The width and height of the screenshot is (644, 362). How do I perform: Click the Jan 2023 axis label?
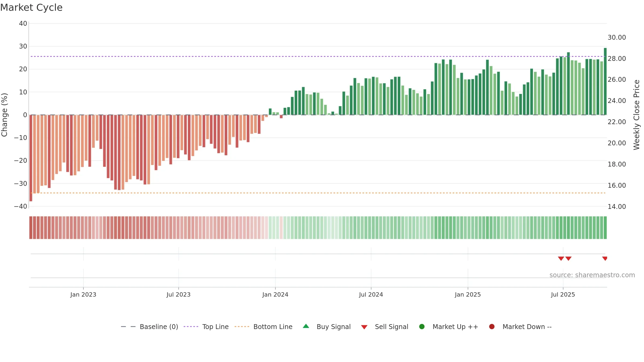(83, 294)
